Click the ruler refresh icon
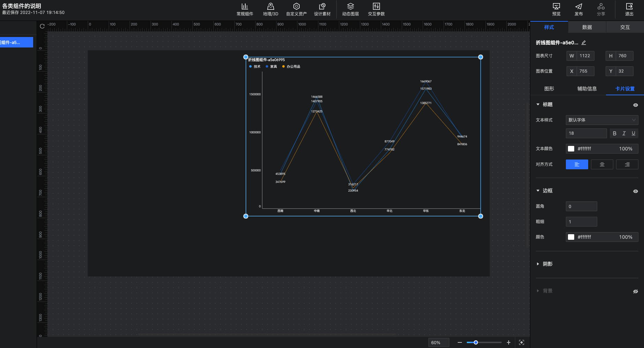 click(x=42, y=26)
